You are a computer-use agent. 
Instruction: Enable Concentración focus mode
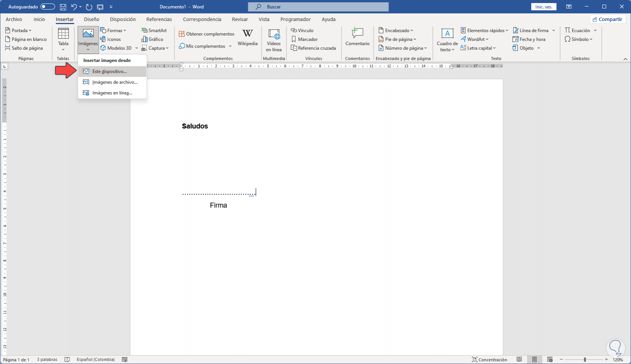click(x=490, y=360)
